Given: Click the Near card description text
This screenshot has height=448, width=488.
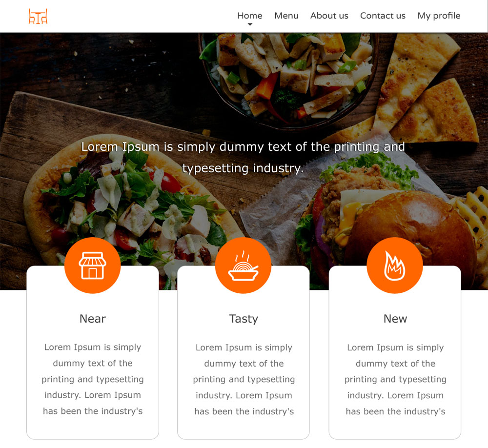Looking at the screenshot, I should [93, 379].
